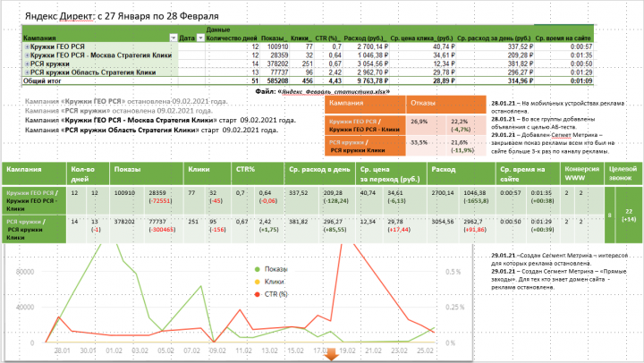Select the Количество дней column header
This screenshot has width=644, height=363.
232,38
